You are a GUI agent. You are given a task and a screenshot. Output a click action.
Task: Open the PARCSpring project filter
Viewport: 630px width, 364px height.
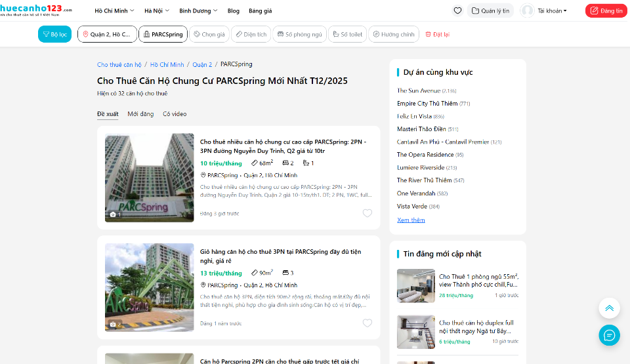163,34
